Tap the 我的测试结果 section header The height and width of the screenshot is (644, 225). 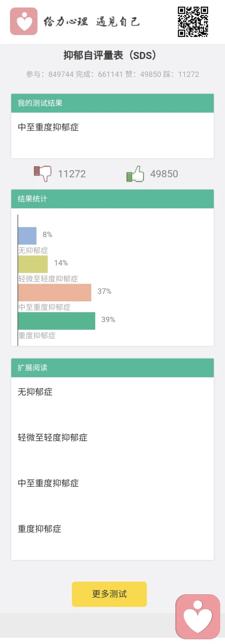pyautogui.click(x=112, y=103)
